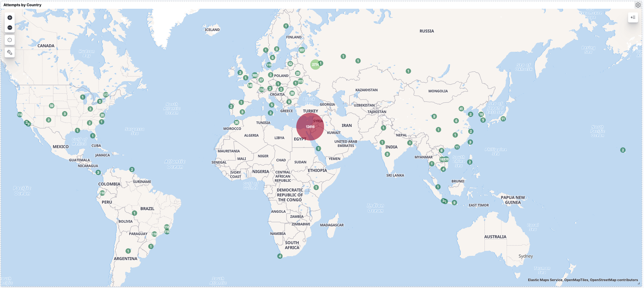Click the 20 cluster on US east coast
Screen dimensions: 644x288
point(102,115)
